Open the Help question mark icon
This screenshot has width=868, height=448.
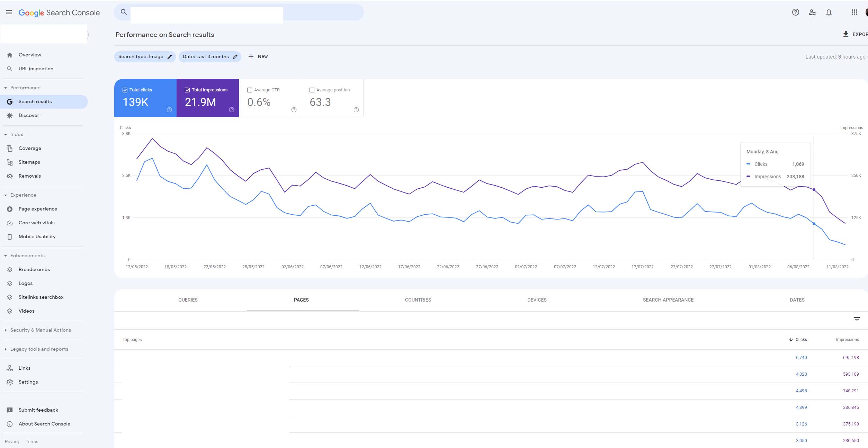click(x=796, y=12)
